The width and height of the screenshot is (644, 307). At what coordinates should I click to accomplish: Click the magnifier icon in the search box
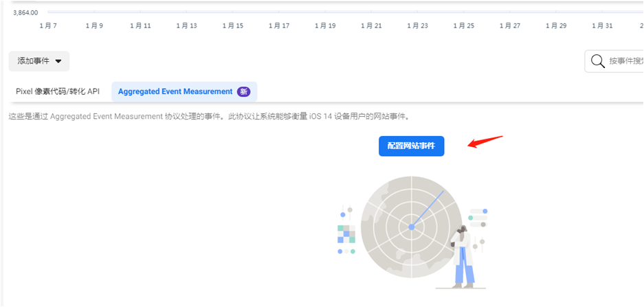[x=597, y=61]
